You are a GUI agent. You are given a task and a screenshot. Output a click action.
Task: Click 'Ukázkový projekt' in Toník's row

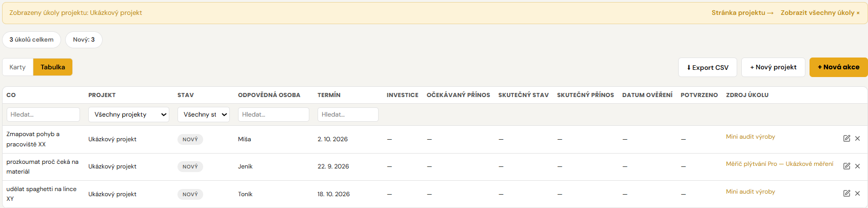click(112, 194)
